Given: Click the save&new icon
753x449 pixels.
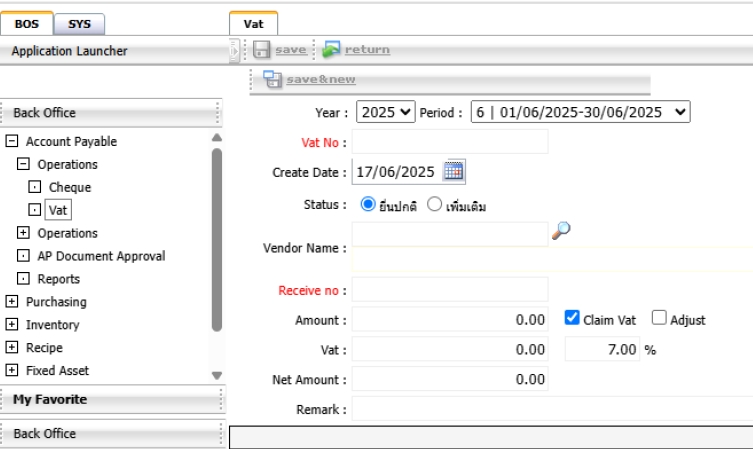Looking at the screenshot, I should [272, 80].
